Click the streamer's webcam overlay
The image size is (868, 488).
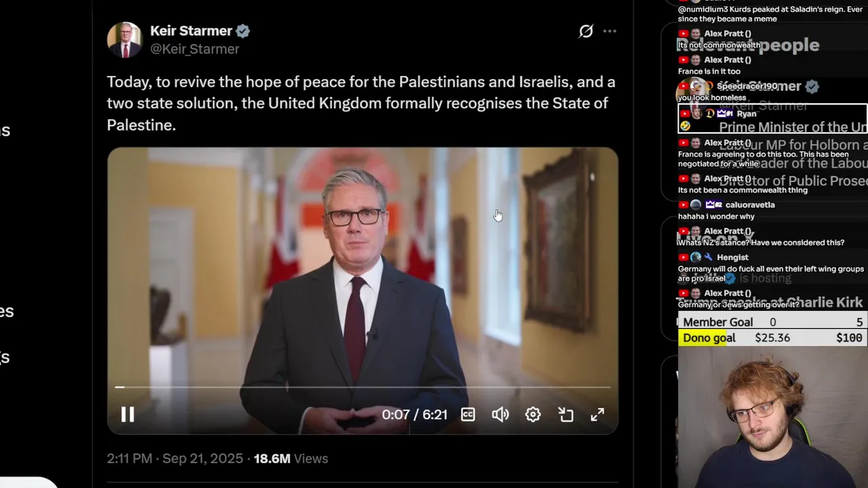772,417
